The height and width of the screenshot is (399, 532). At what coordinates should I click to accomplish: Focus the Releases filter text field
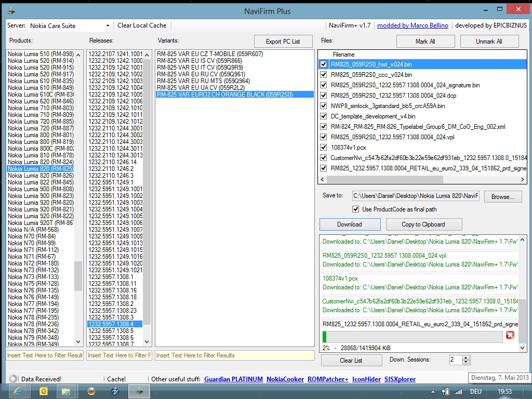click(x=119, y=355)
